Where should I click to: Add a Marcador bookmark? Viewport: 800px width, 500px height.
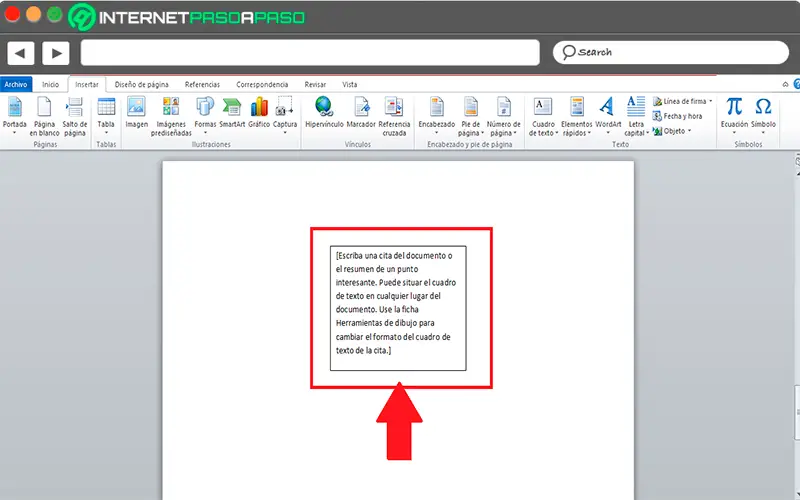click(361, 112)
